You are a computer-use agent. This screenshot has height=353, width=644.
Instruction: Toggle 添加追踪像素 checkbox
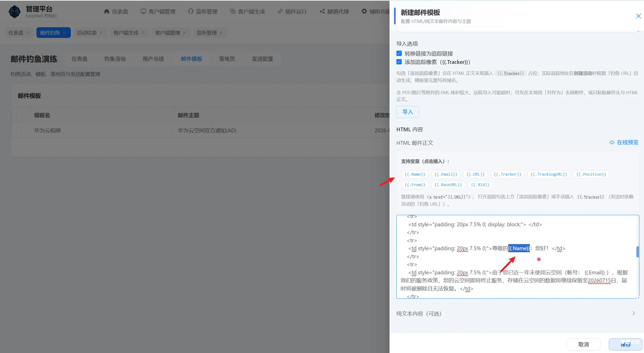399,62
